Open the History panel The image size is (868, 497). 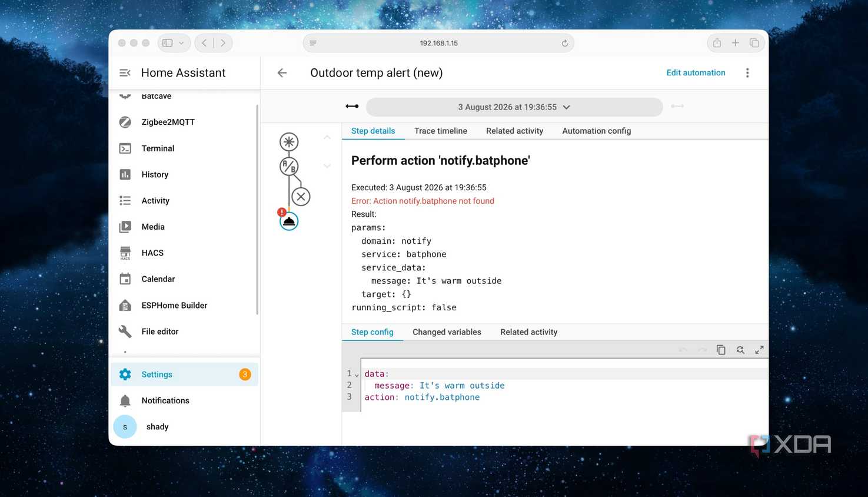[184, 174]
